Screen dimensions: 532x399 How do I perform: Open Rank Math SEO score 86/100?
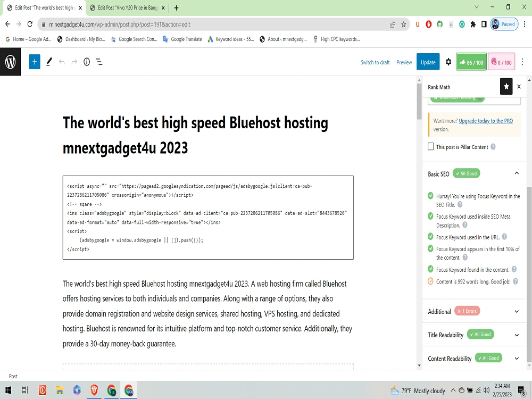pos(471,62)
